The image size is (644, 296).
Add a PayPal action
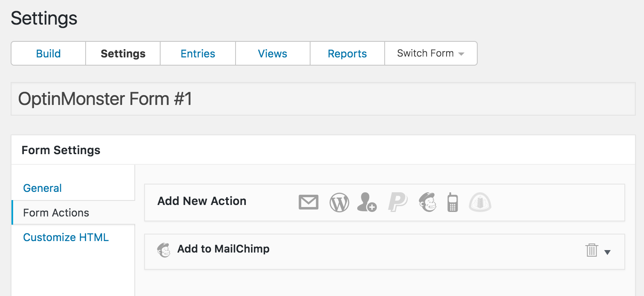click(398, 202)
